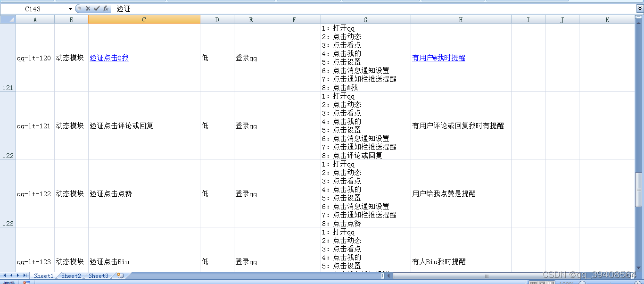Select column F header
Screen dimensions: 644x284
[x=294, y=19]
